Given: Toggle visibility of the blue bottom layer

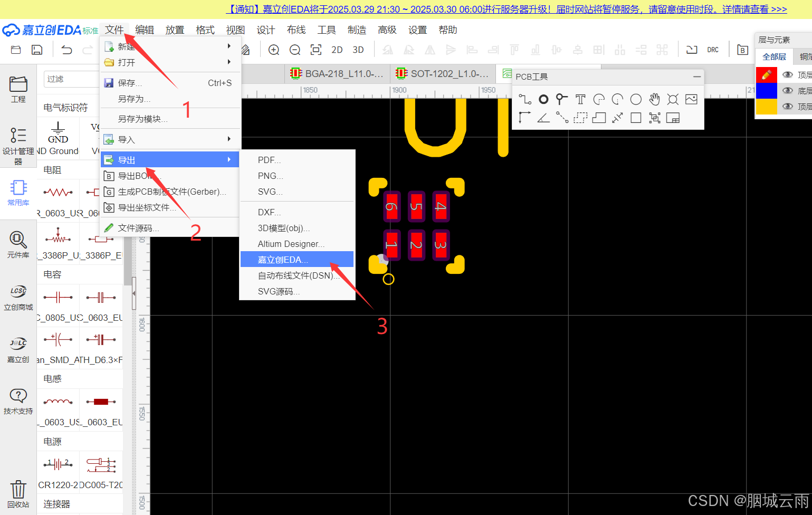Looking at the screenshot, I should [788, 91].
